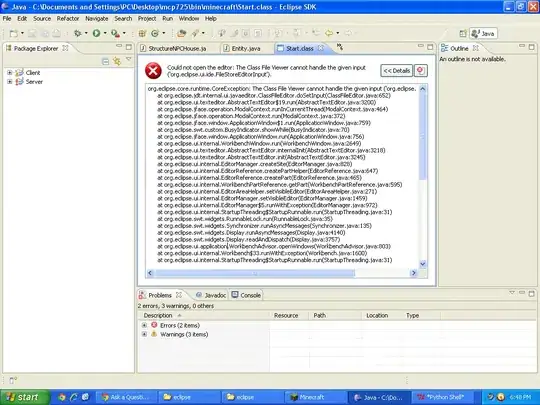Show the hidden editors list chevron
Viewport: 540px width, 405px height.
[340, 47]
